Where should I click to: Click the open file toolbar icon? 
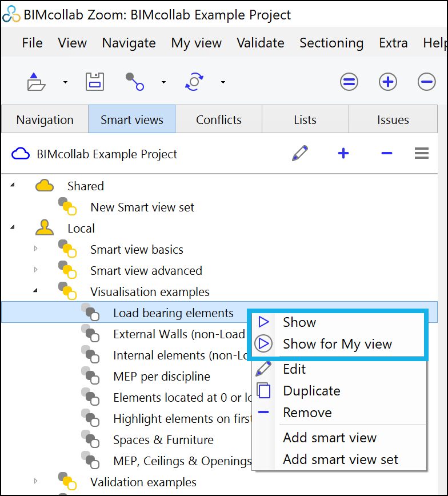[36, 82]
